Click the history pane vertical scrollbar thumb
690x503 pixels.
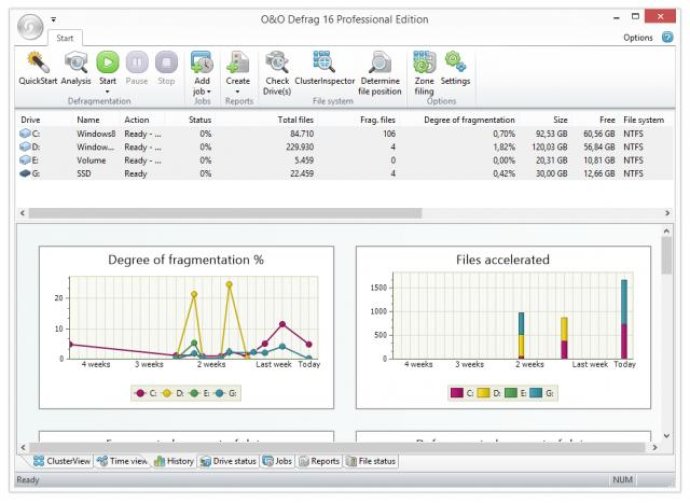pos(667,255)
